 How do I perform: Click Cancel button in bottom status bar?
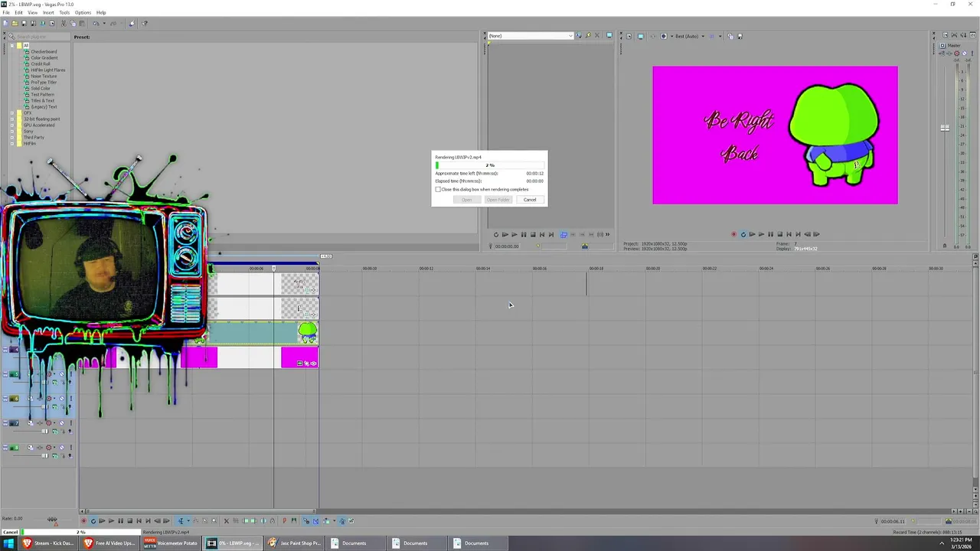(10, 532)
